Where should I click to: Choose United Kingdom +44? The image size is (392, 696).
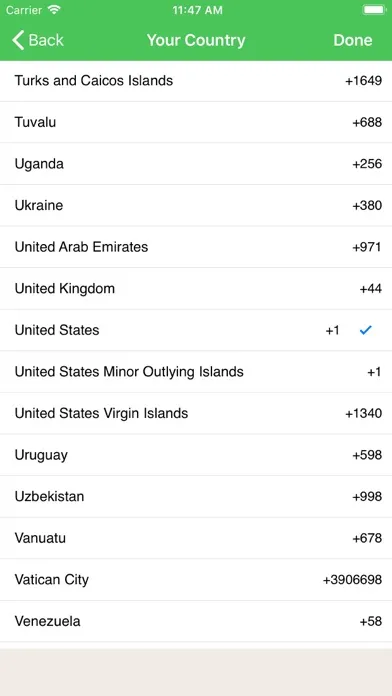(x=196, y=289)
